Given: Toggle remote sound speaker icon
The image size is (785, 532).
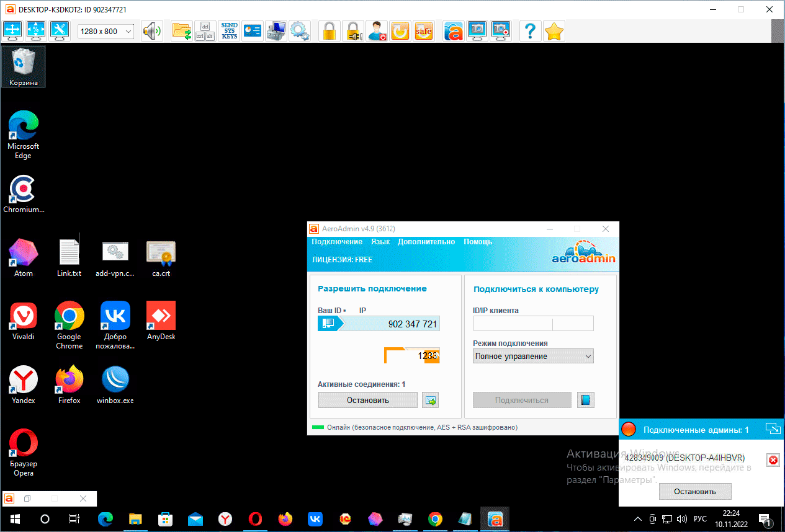Looking at the screenshot, I should coord(151,31).
